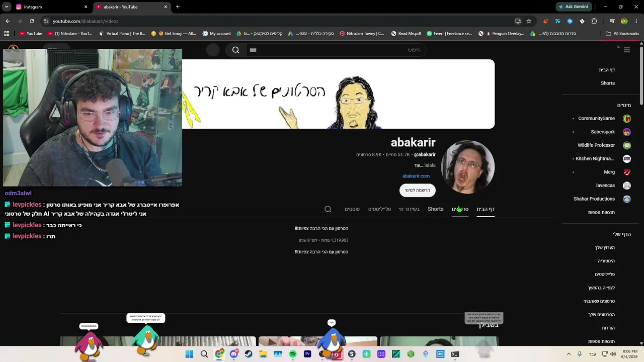This screenshot has height=362, width=644.
Task: Open the terminal from the taskbar
Action: [455, 354]
